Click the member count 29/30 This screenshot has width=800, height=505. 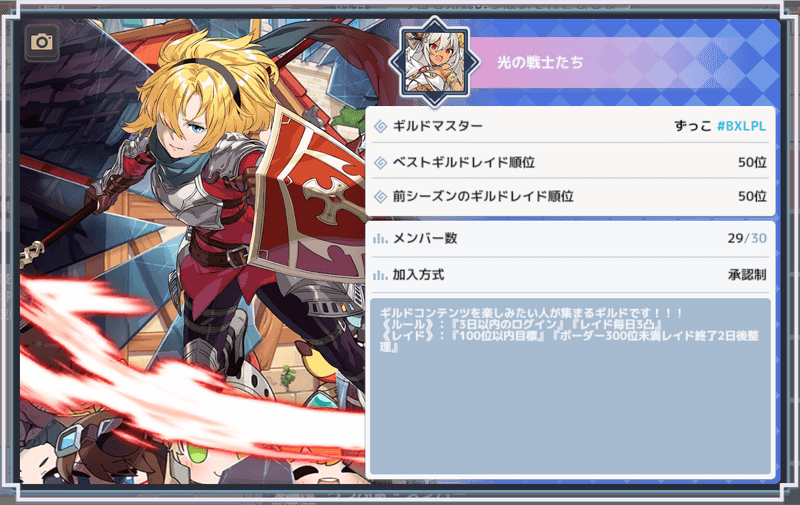(x=747, y=238)
